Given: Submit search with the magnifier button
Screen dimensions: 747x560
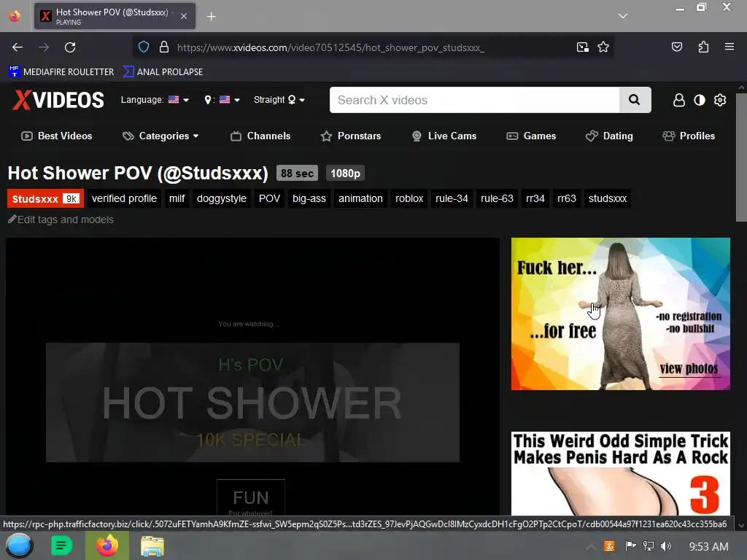Looking at the screenshot, I should tap(635, 100).
